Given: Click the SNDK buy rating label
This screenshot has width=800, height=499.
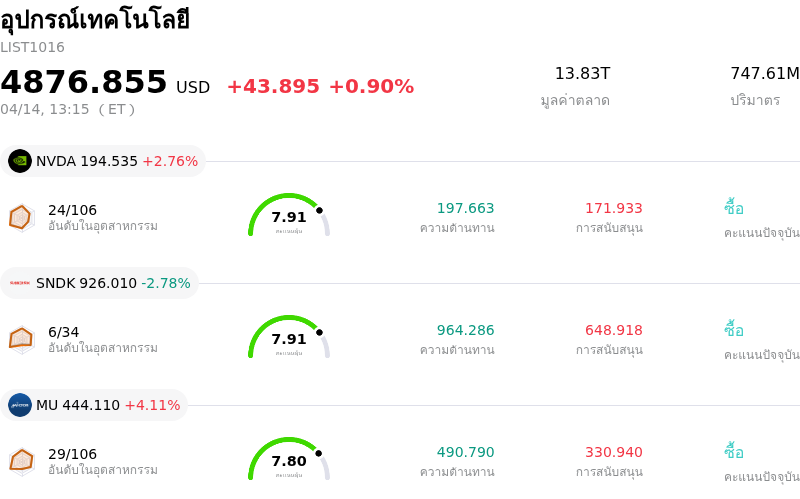Looking at the screenshot, I should [734, 330].
